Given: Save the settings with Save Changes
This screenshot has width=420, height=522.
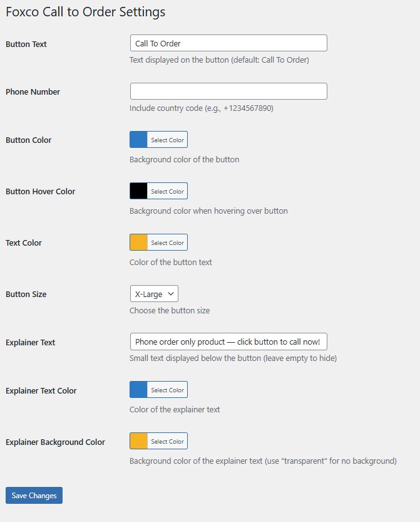Looking at the screenshot, I should [34, 496].
